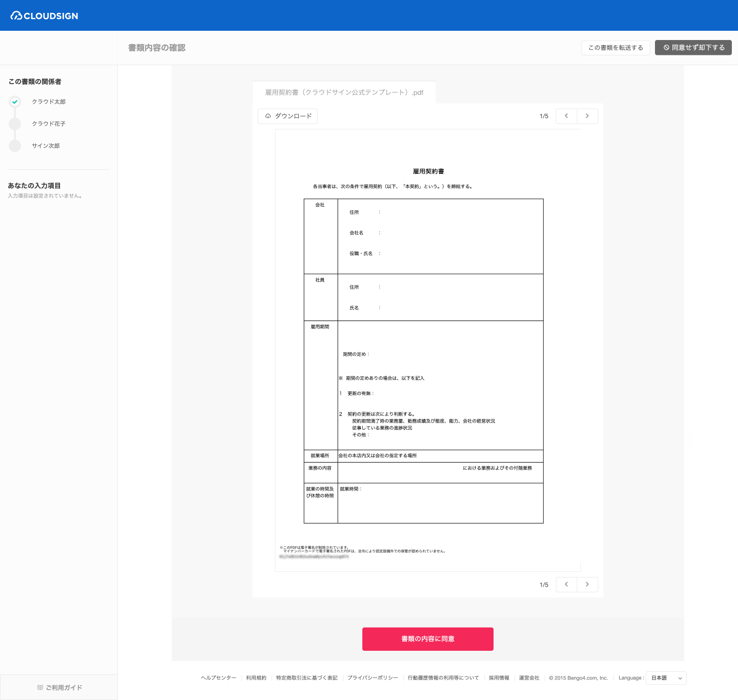The width and height of the screenshot is (738, 700).
Task: Click the 就業場所 row label
Action: click(320, 456)
